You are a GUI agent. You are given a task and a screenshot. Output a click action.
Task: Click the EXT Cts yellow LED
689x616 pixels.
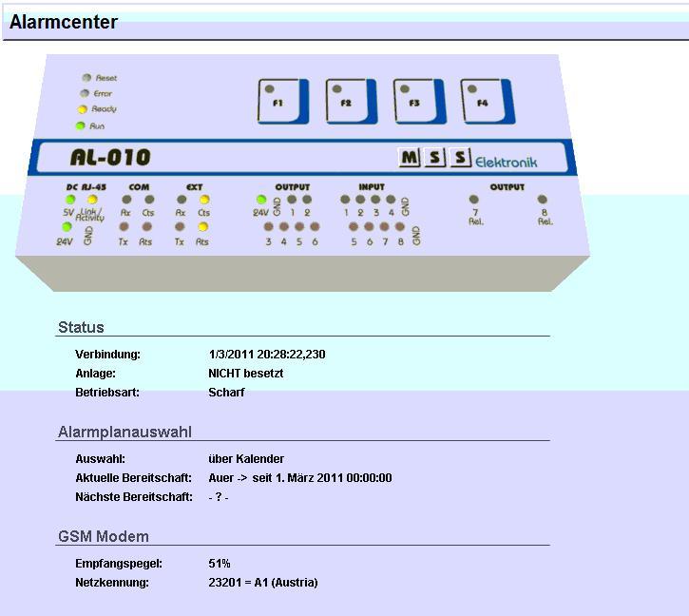pyautogui.click(x=203, y=200)
